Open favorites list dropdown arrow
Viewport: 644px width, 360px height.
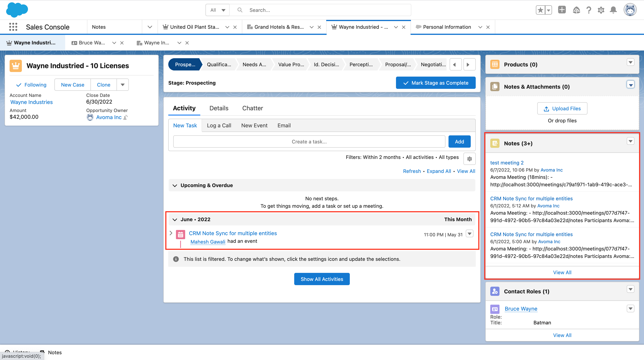click(549, 10)
